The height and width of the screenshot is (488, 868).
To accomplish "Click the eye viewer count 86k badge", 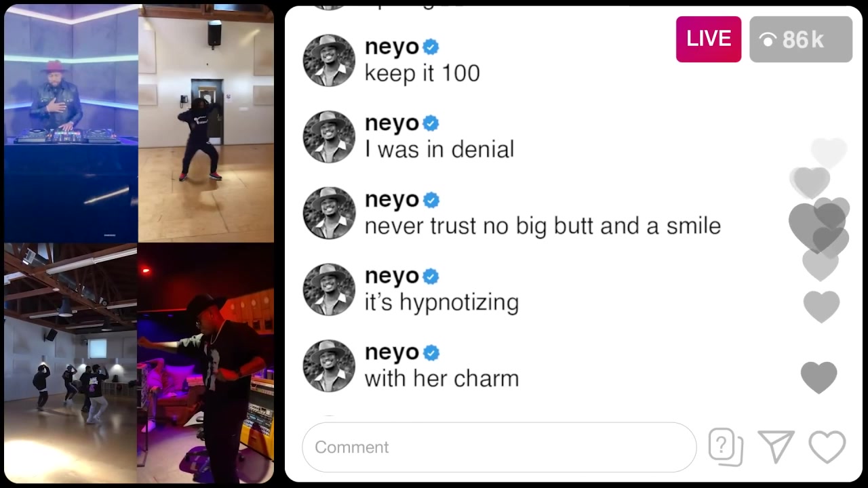I will point(801,39).
